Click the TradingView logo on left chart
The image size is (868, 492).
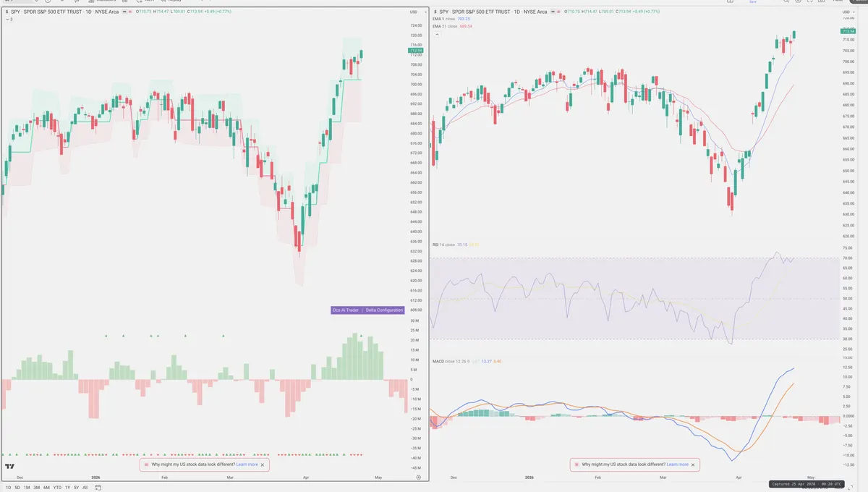point(10,467)
